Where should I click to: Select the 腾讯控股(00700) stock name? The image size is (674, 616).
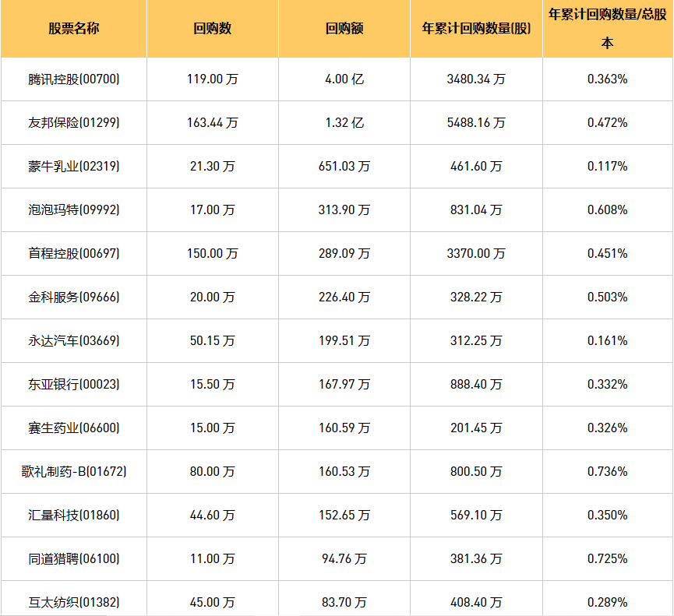click(x=73, y=79)
